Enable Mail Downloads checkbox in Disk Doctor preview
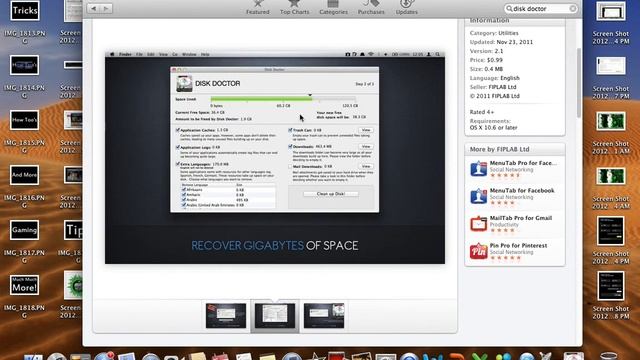The height and width of the screenshot is (360, 640). pos(290,167)
